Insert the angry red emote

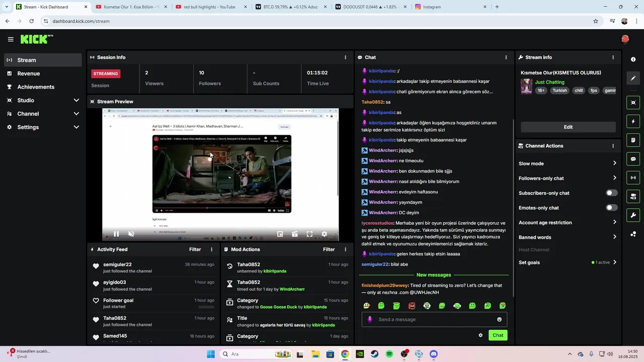coord(412,306)
